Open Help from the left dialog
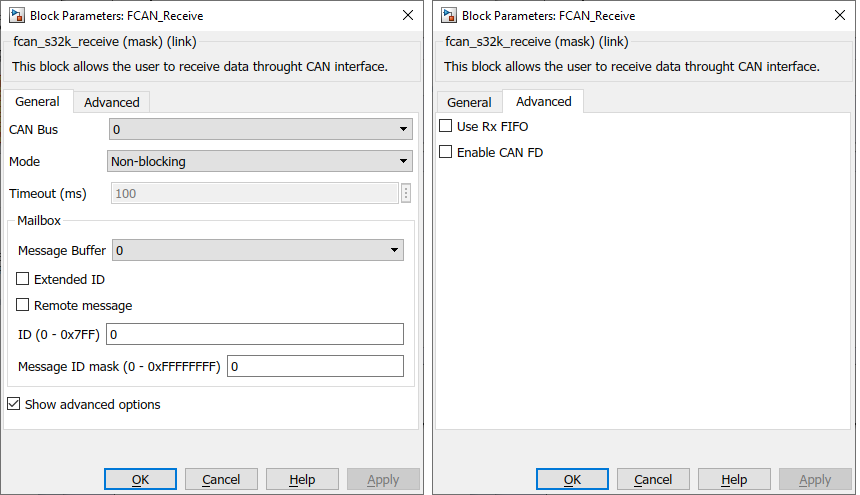The width and height of the screenshot is (860, 495). [302, 480]
